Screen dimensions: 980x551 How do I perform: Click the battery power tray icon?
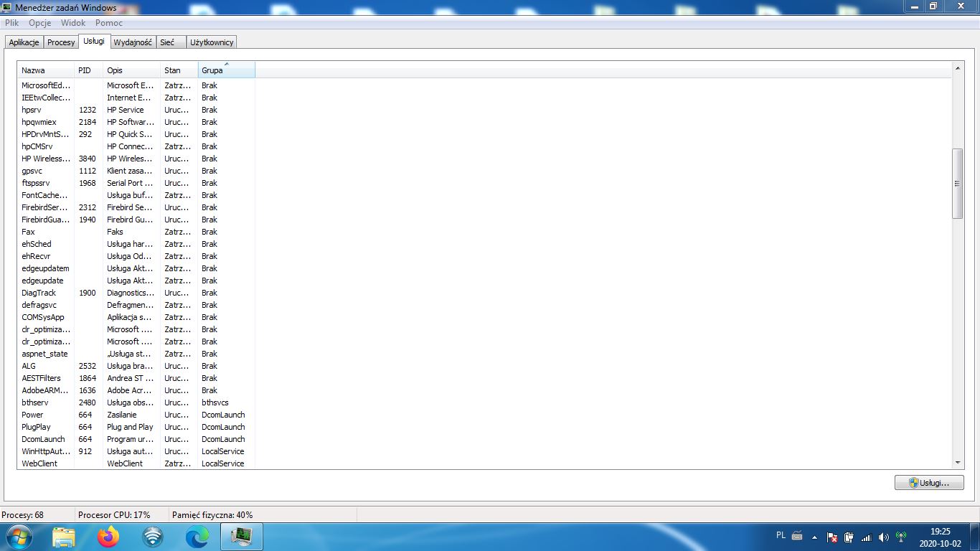click(x=849, y=537)
